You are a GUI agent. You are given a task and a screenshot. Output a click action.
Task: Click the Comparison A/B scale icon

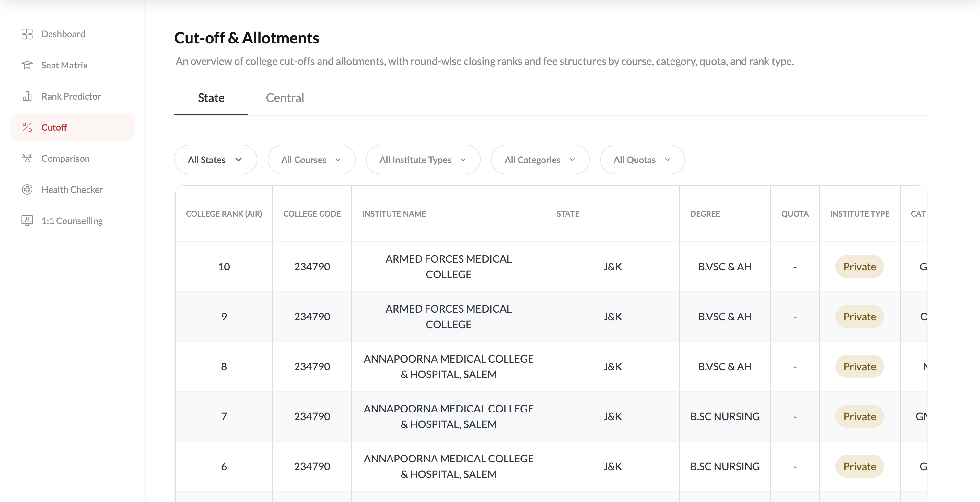(27, 158)
